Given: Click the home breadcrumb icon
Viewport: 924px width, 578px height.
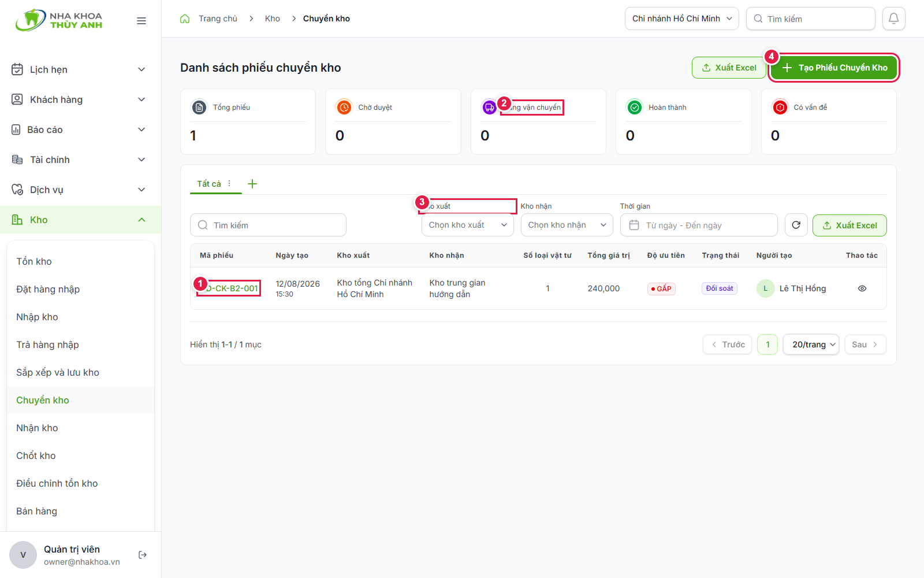Looking at the screenshot, I should click(x=185, y=18).
